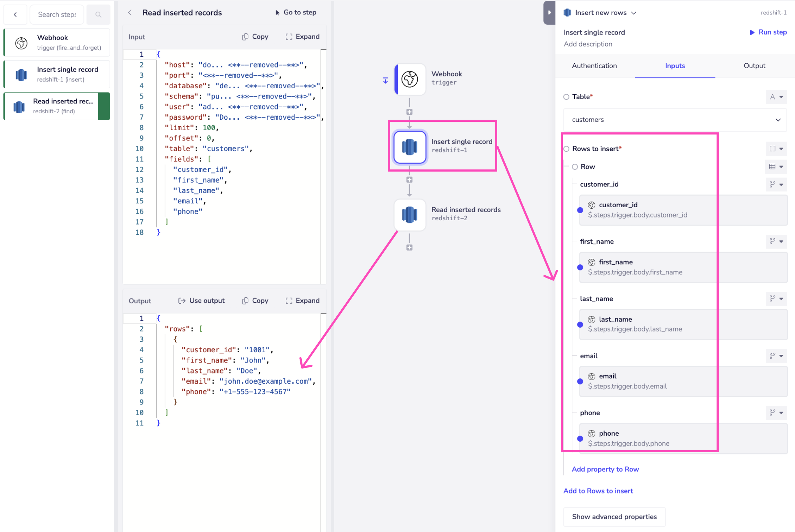795x532 pixels.
Task: Click the Read inserted records Redshift node icon
Action: [410, 215]
